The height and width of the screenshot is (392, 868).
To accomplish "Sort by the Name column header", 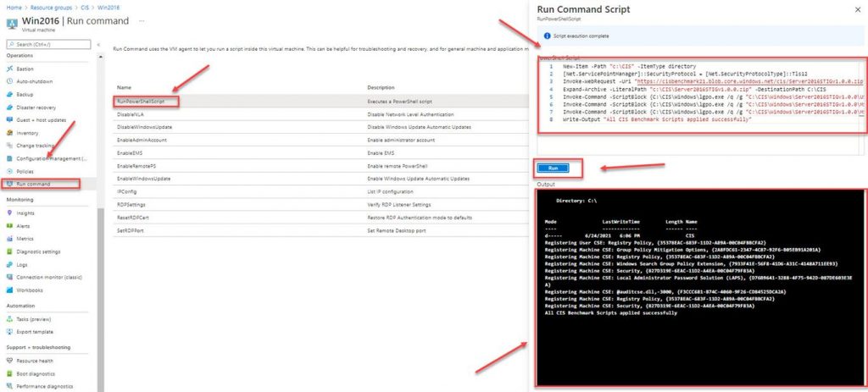I will (x=124, y=87).
